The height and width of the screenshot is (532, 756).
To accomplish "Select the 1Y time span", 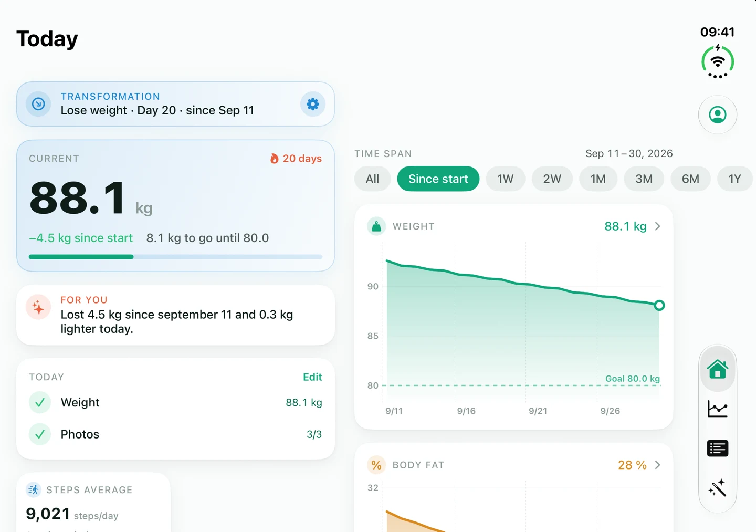I will click(x=734, y=179).
